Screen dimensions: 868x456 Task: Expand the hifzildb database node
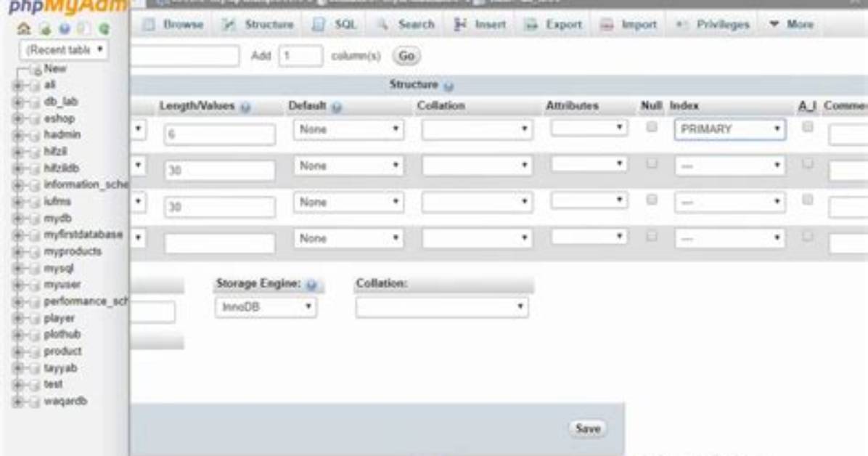point(17,169)
